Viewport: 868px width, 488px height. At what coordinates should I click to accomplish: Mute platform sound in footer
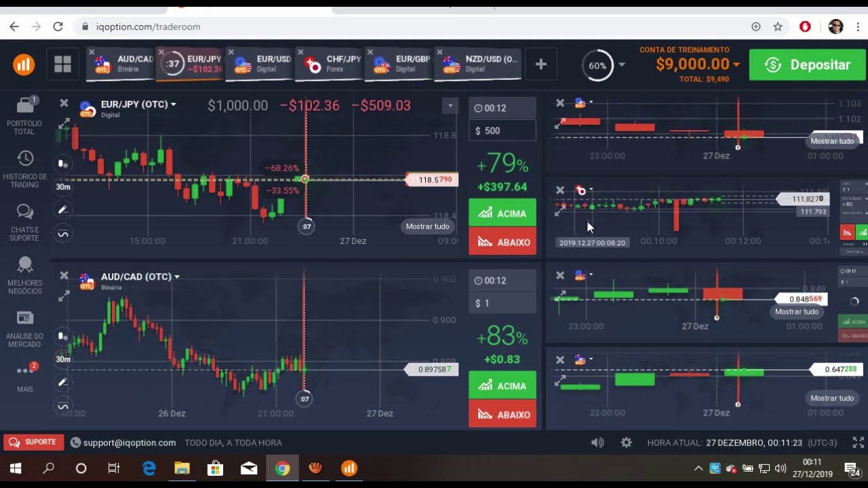[597, 443]
